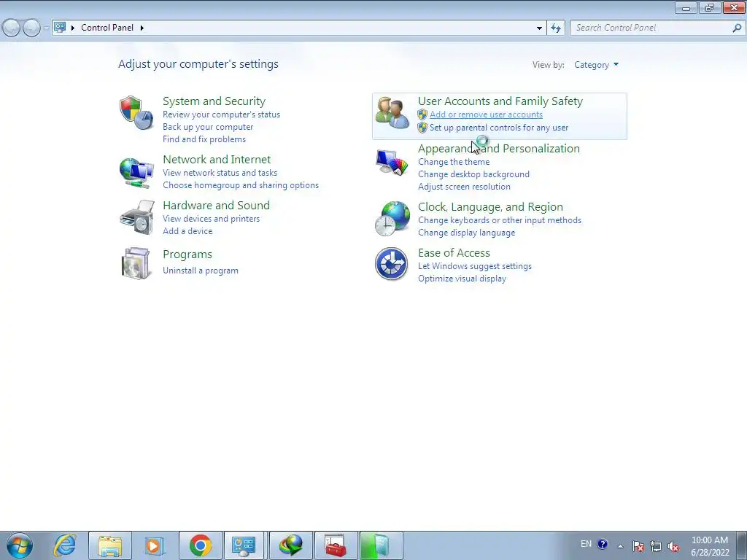Viewport: 747px width, 560px height.
Task: Show hidden tray icons arrow
Action: 620,546
